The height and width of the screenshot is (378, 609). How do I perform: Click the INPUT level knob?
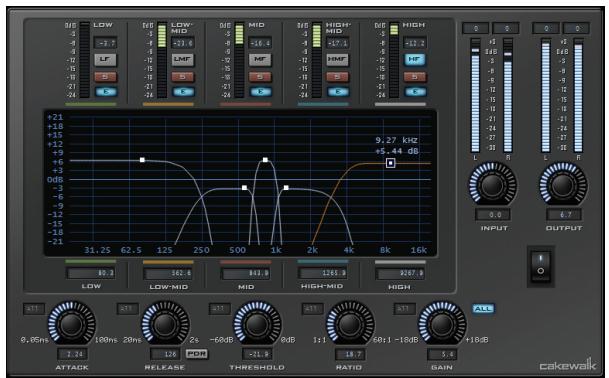click(492, 185)
